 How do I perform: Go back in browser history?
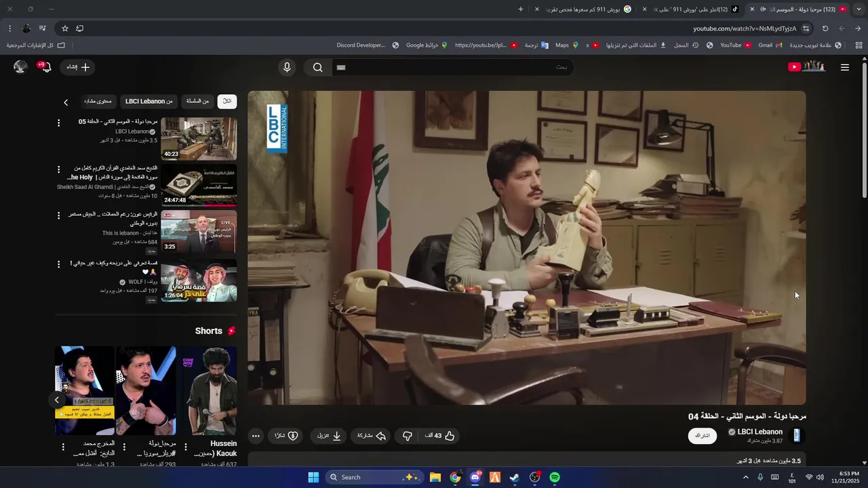[x=858, y=28]
